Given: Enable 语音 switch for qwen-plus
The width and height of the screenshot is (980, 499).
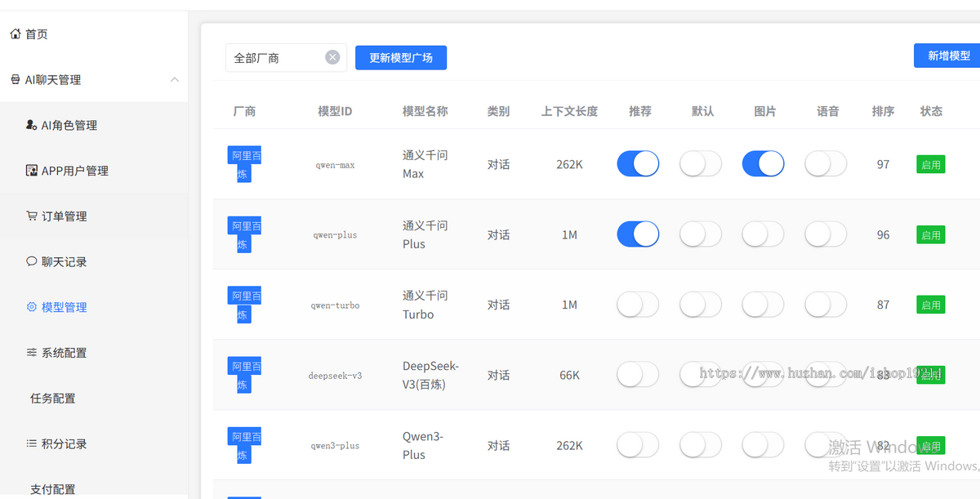Looking at the screenshot, I should pos(826,234).
